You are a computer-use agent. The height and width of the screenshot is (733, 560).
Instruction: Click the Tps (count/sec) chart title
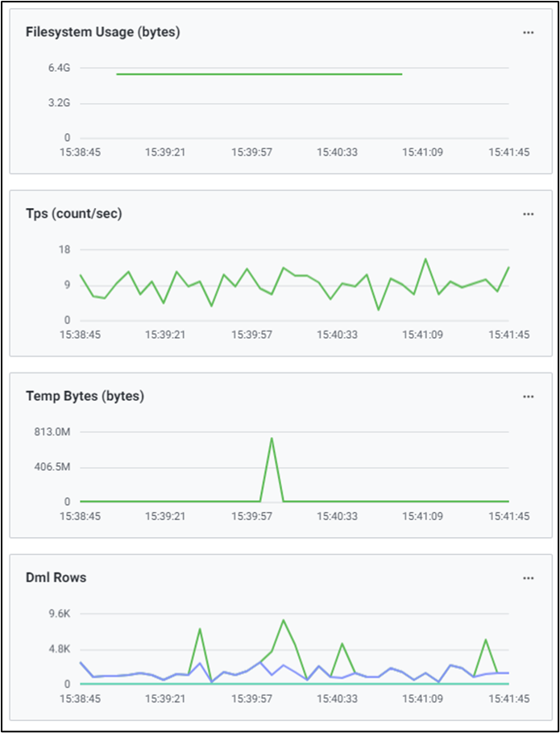pyautogui.click(x=73, y=214)
